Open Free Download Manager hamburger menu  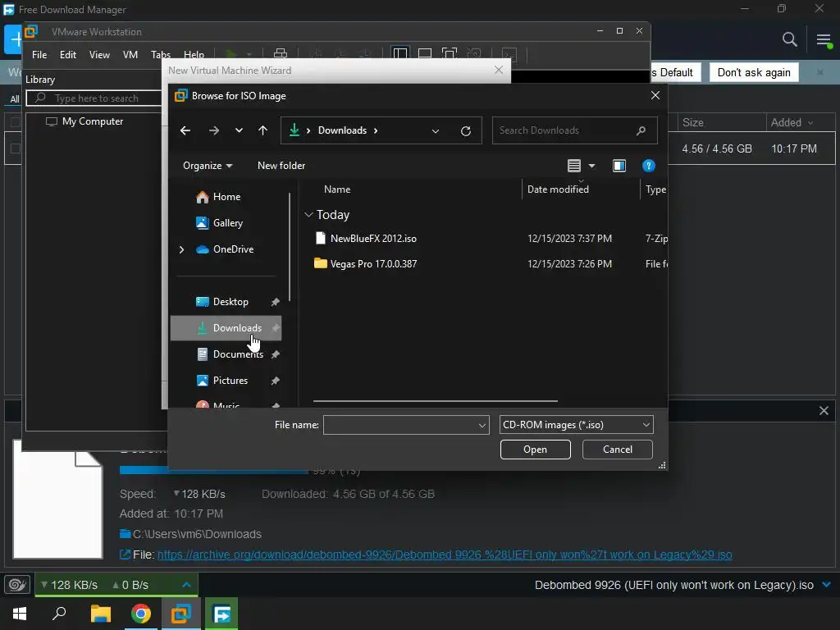point(824,39)
